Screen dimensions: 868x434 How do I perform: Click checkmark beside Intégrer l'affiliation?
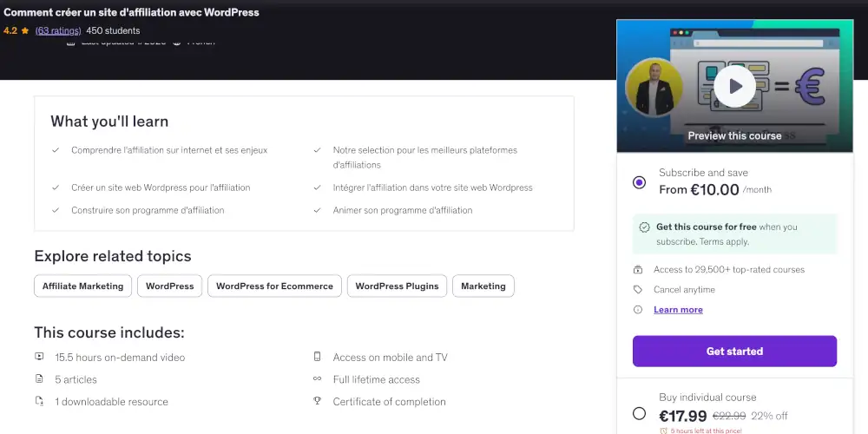pos(317,187)
